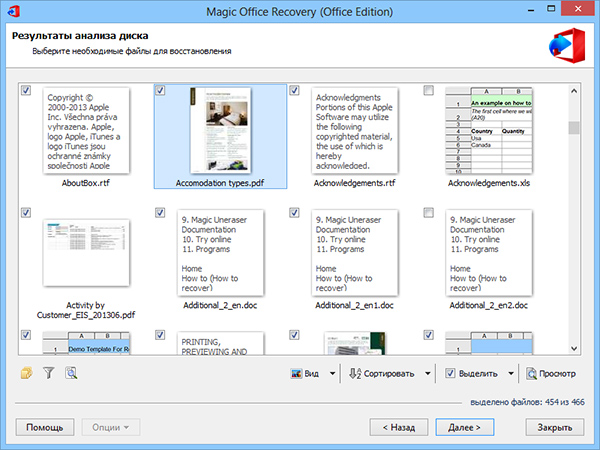Open the filter funnel icon
This screenshot has width=600, height=450.
point(49,373)
